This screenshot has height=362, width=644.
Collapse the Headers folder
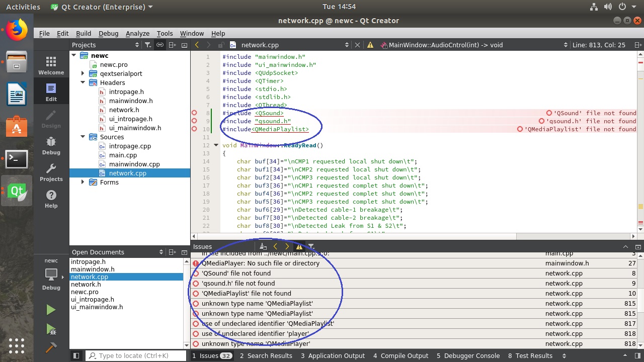[83, 82]
